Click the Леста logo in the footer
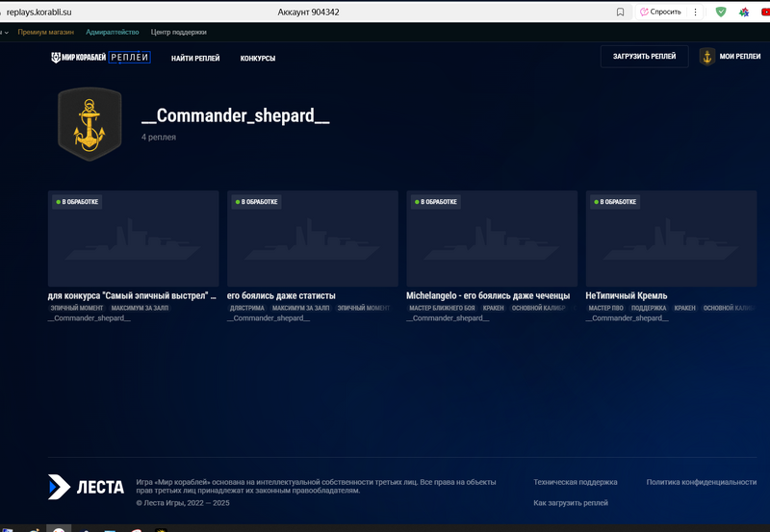770x532 pixels. point(86,487)
